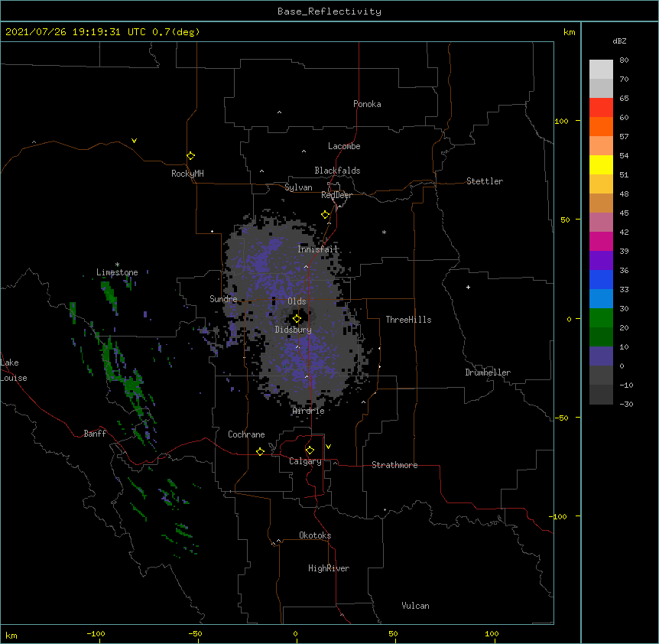Click the Innisfail city label

tap(318, 249)
